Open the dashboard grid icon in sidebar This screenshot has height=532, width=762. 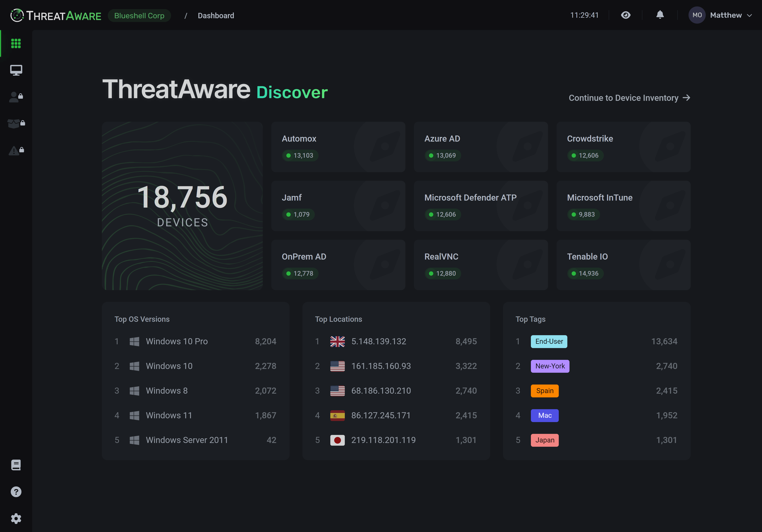pyautogui.click(x=16, y=43)
